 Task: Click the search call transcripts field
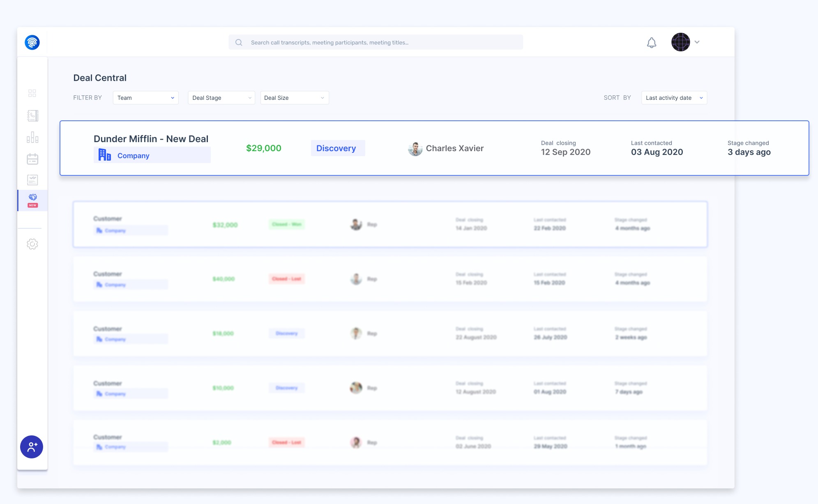376,42
